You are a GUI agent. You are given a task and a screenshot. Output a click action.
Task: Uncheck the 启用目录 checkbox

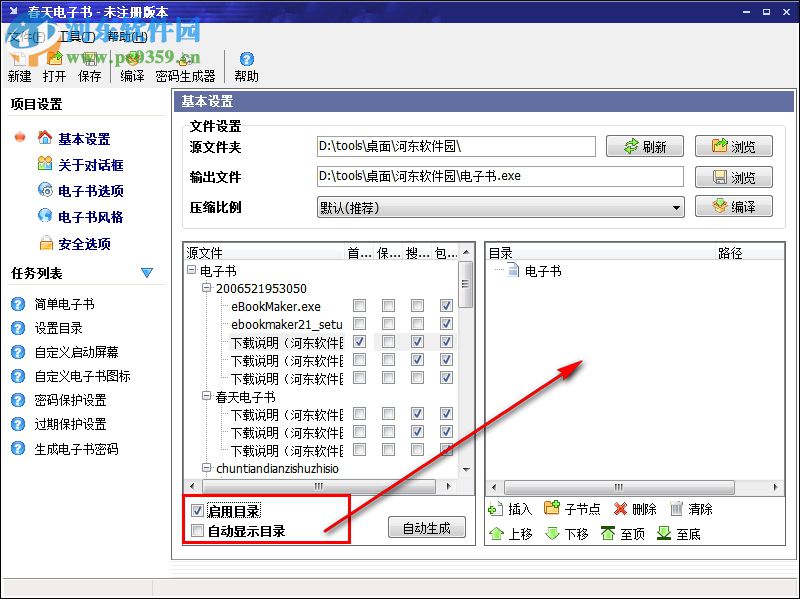click(x=197, y=511)
